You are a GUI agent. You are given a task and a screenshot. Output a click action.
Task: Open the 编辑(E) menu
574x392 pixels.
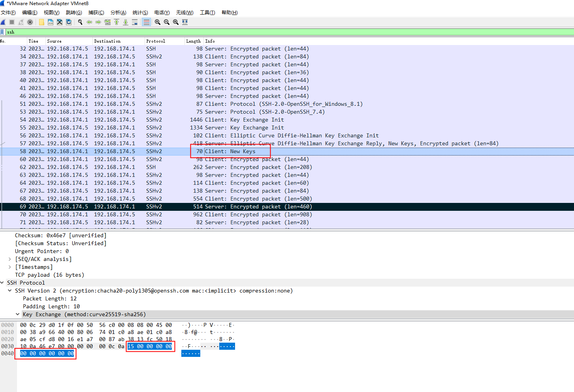tap(30, 13)
